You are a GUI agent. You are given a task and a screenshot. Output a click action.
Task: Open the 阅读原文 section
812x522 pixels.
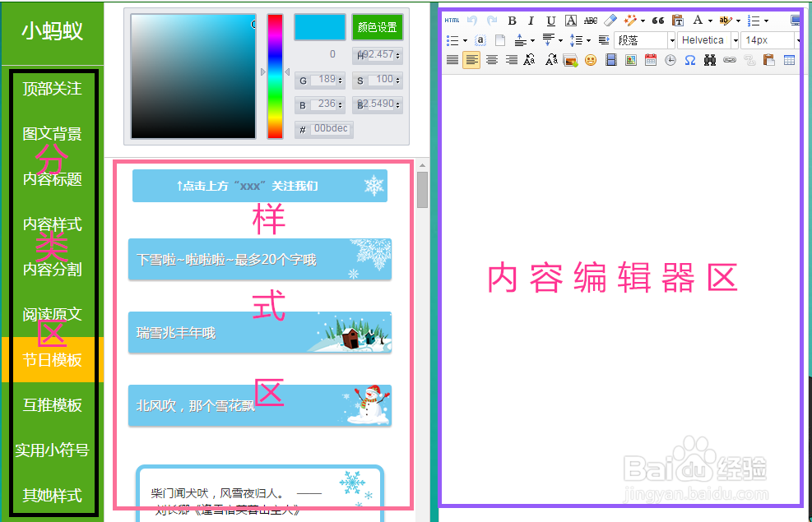tap(51, 313)
